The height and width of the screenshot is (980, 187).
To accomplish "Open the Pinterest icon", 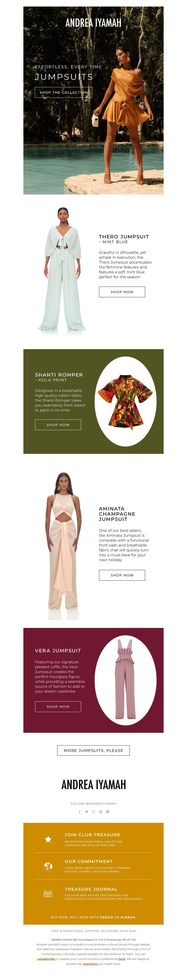I will (101, 811).
